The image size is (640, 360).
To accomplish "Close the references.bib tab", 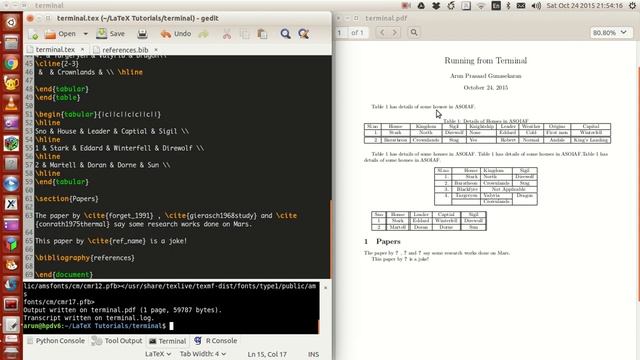I will pyautogui.click(x=156, y=50).
